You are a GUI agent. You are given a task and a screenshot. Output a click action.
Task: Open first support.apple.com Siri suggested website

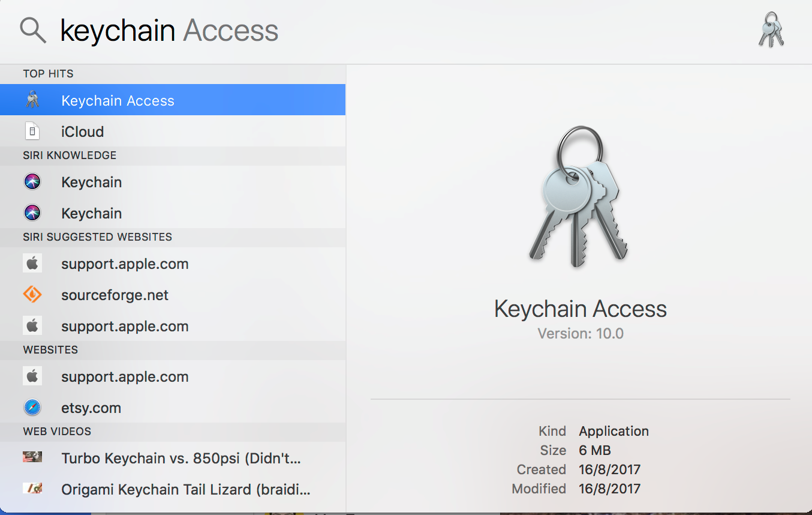(x=125, y=264)
